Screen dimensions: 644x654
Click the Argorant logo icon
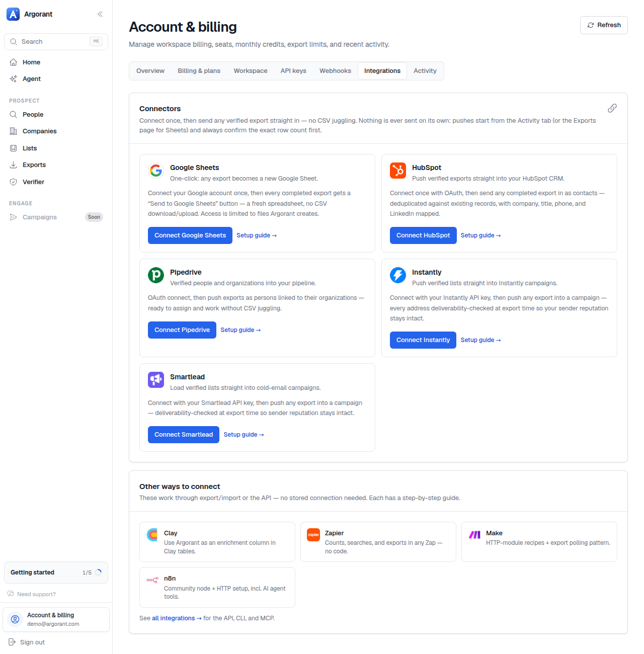pos(13,14)
